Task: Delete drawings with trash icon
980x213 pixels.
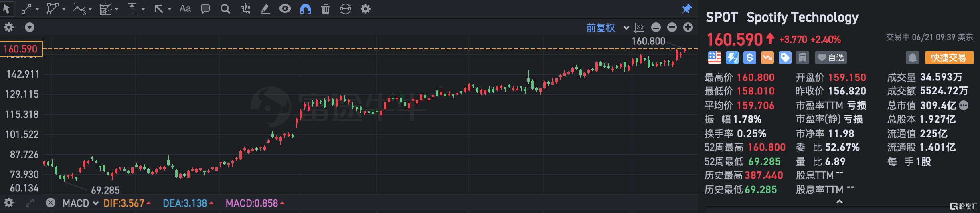Action: point(326,9)
